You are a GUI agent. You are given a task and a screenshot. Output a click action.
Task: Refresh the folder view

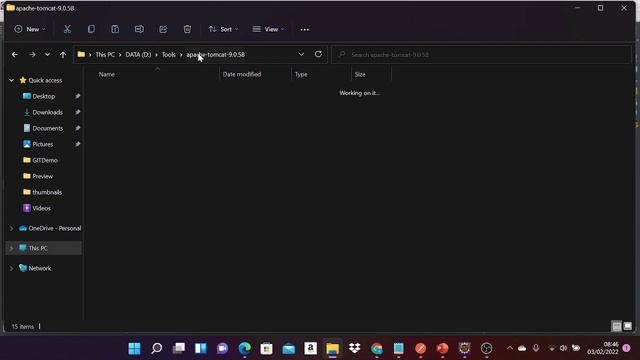(318, 54)
